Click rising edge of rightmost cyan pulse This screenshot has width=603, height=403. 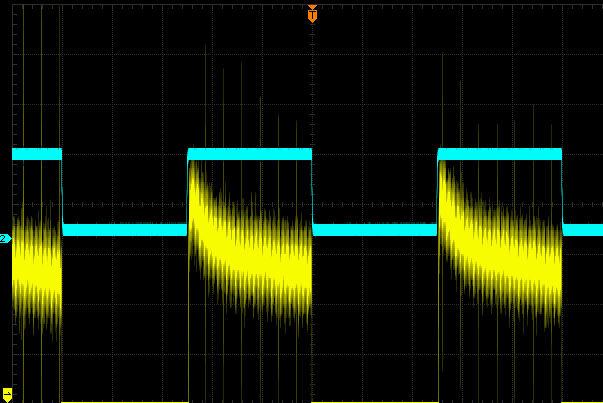click(438, 192)
